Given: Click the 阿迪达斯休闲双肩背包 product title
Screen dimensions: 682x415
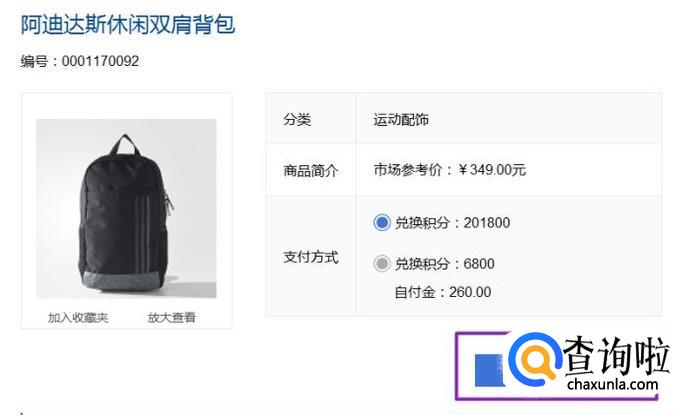Looking at the screenshot, I should (x=128, y=24).
